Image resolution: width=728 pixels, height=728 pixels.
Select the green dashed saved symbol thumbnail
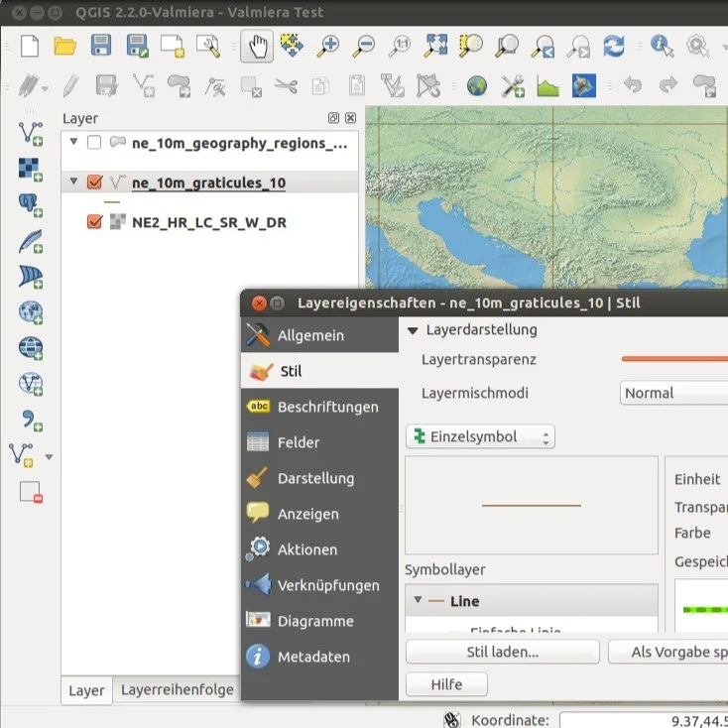coord(705,610)
